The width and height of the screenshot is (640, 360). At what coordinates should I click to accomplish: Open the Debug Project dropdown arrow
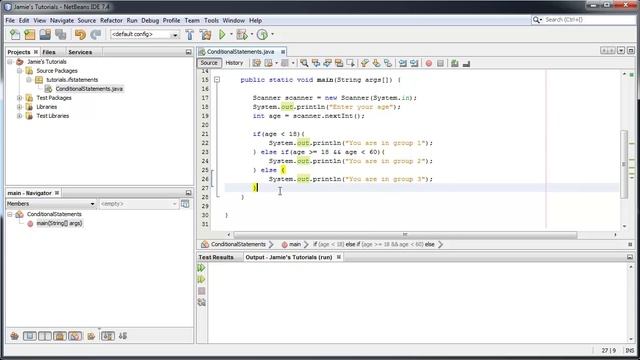click(x=251, y=35)
